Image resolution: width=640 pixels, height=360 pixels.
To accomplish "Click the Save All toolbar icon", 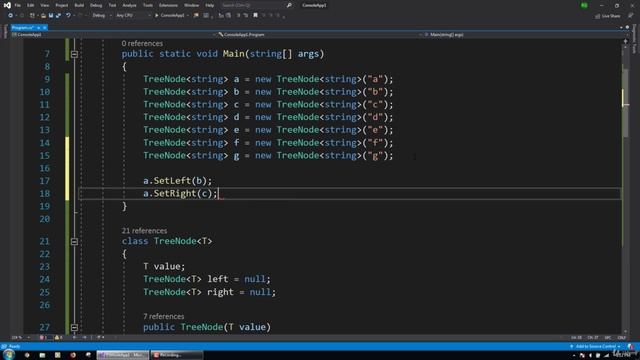I will click(58, 16).
